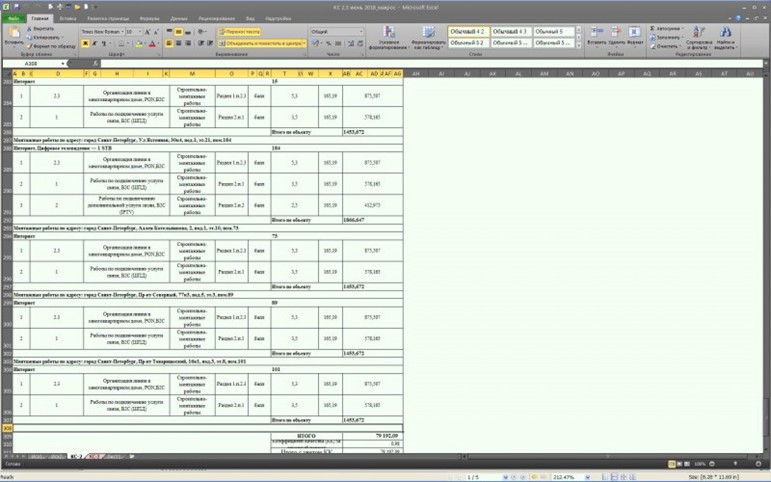
Task: Apply cell style Обычный 5
Action: tap(553, 31)
